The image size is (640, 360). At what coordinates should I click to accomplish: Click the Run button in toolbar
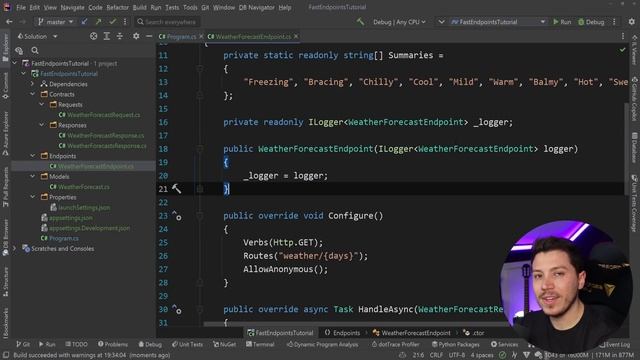coord(562,22)
